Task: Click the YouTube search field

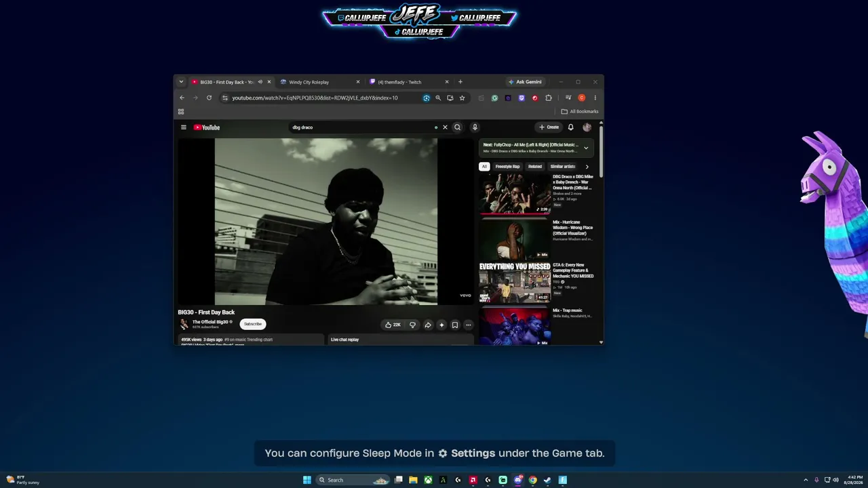Action: pyautogui.click(x=363, y=127)
